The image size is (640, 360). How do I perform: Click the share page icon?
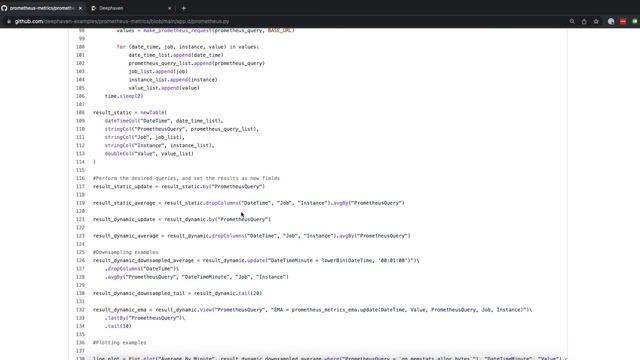point(584,21)
